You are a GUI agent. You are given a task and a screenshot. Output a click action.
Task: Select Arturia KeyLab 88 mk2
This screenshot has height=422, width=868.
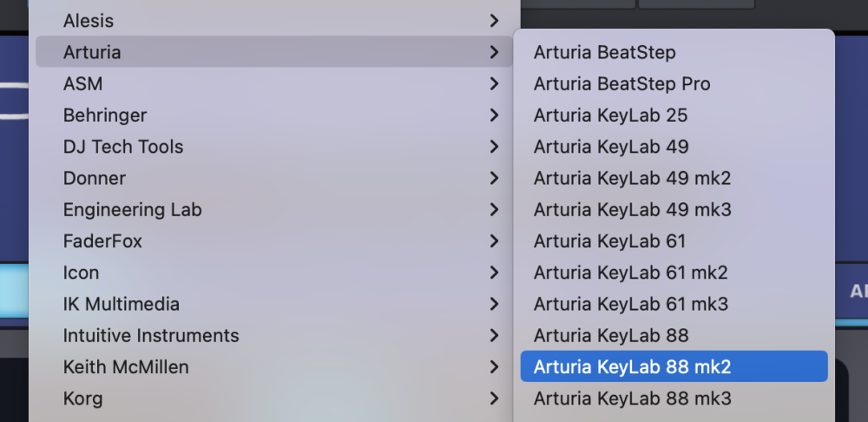(x=632, y=366)
